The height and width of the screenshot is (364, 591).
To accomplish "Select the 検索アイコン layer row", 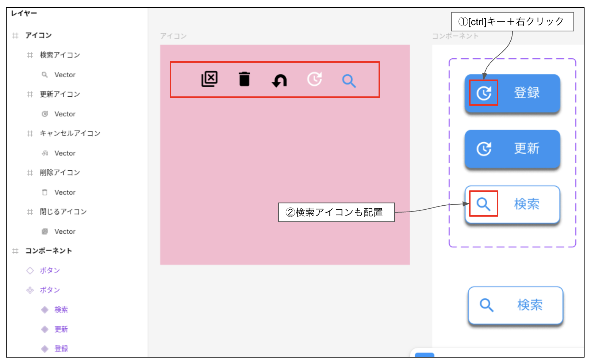I will (60, 55).
